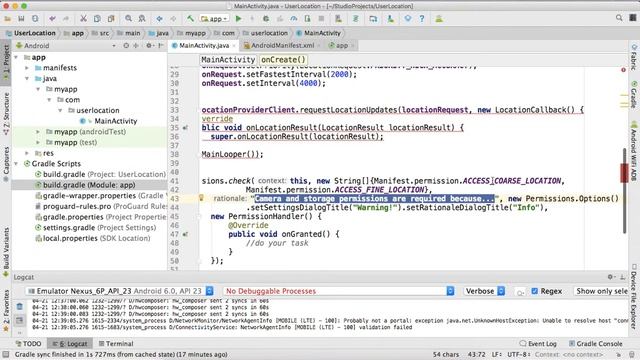Open the No Debuggable Processes dropdown
The width and height of the screenshot is (640, 360).
(339, 291)
